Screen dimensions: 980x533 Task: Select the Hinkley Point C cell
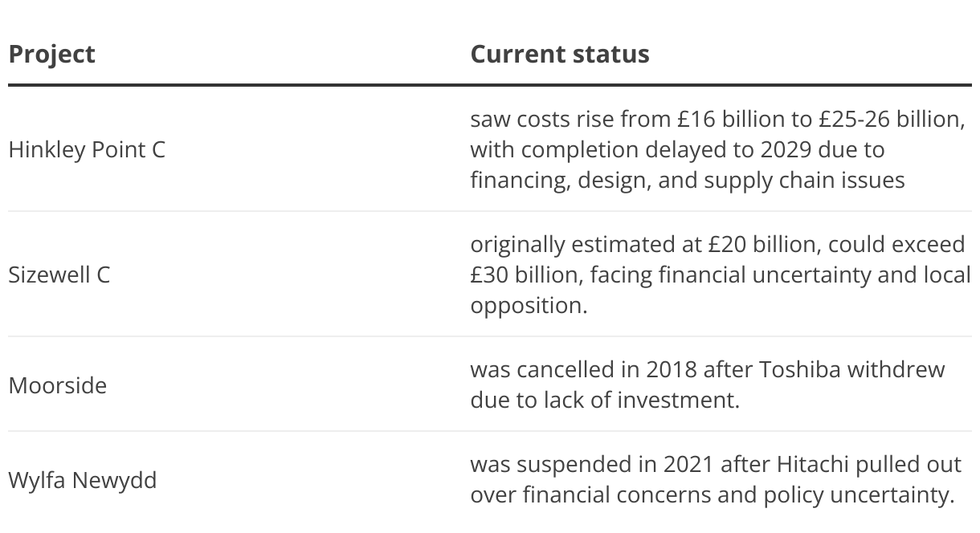pyautogui.click(x=87, y=149)
